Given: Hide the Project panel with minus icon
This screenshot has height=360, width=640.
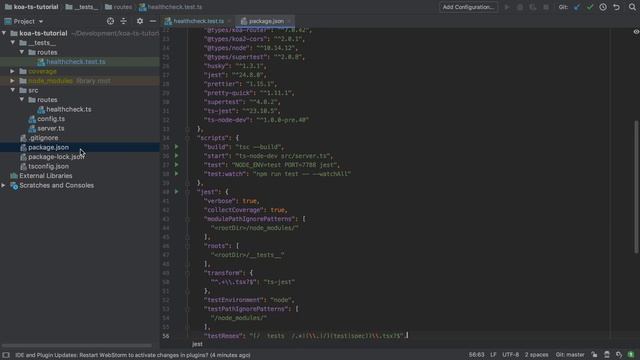Looking at the screenshot, I should [153, 21].
